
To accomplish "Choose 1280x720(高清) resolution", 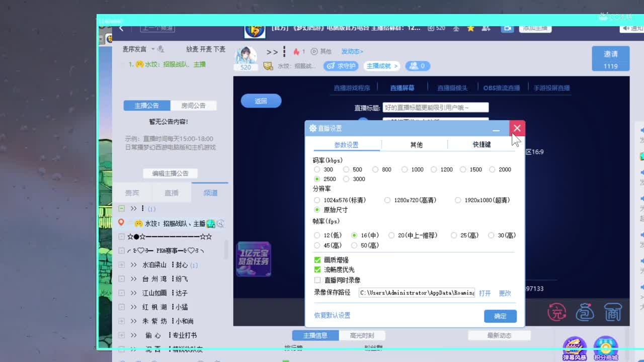I will 387,200.
